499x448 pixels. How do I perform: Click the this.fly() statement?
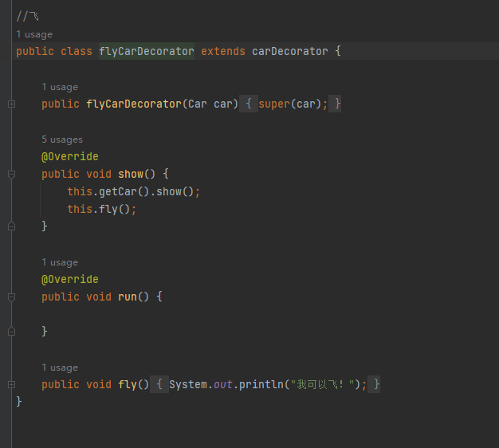click(102, 209)
